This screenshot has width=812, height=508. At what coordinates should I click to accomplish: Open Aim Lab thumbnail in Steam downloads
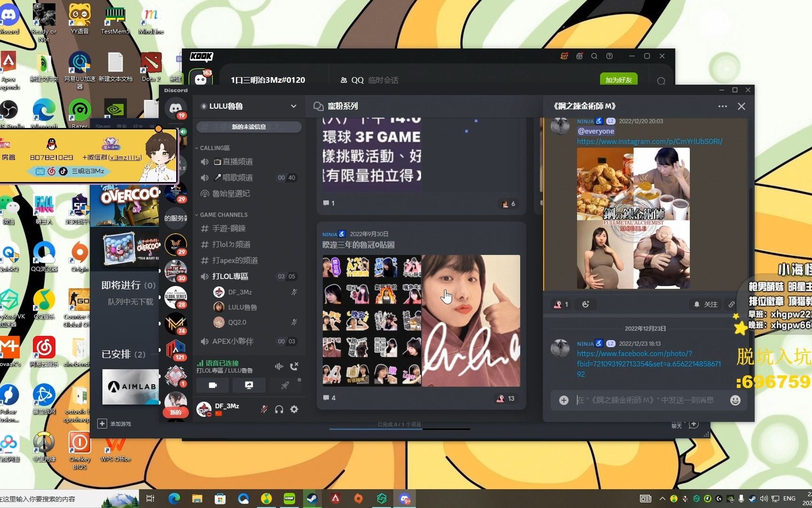click(131, 387)
